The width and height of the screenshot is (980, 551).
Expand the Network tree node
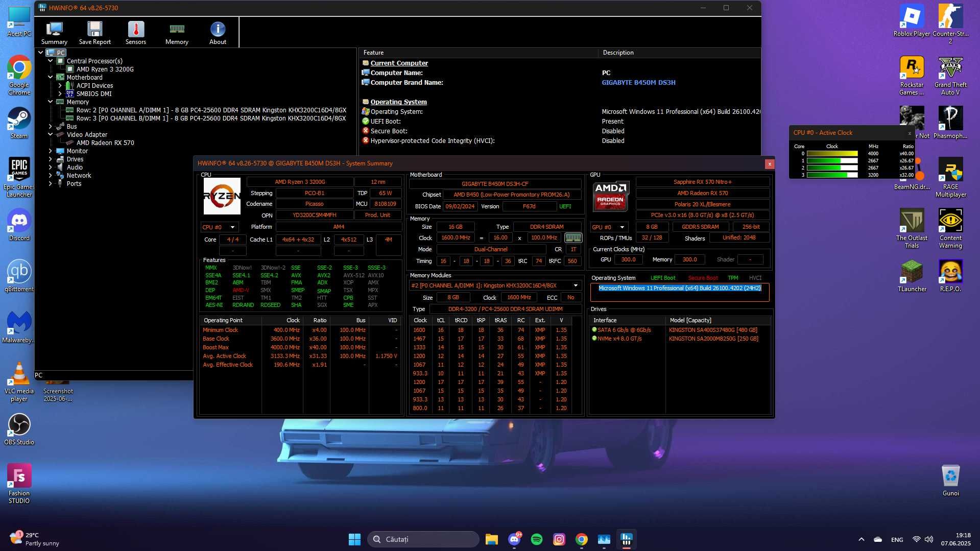[51, 175]
